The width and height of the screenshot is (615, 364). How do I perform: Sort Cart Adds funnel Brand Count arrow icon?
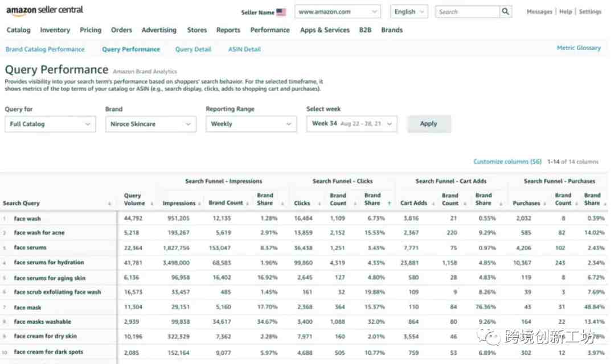point(465,204)
